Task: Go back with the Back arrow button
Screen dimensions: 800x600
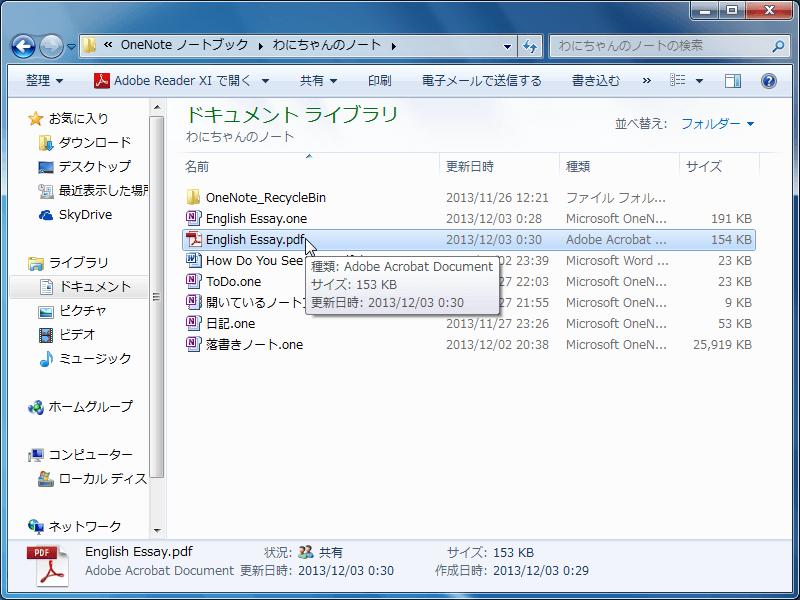Action: 23,46
